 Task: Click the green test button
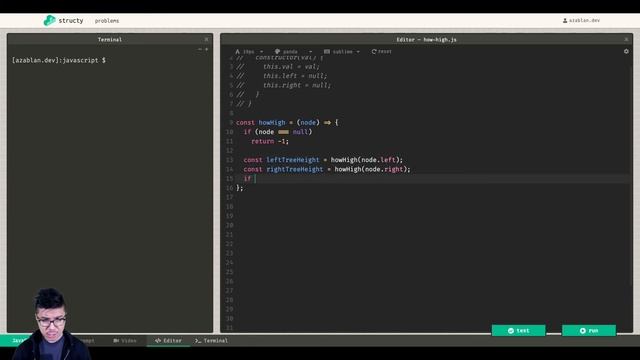pos(518,331)
